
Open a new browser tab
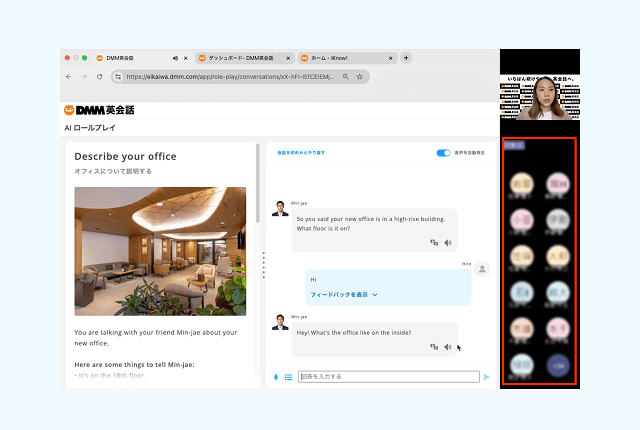click(x=406, y=58)
